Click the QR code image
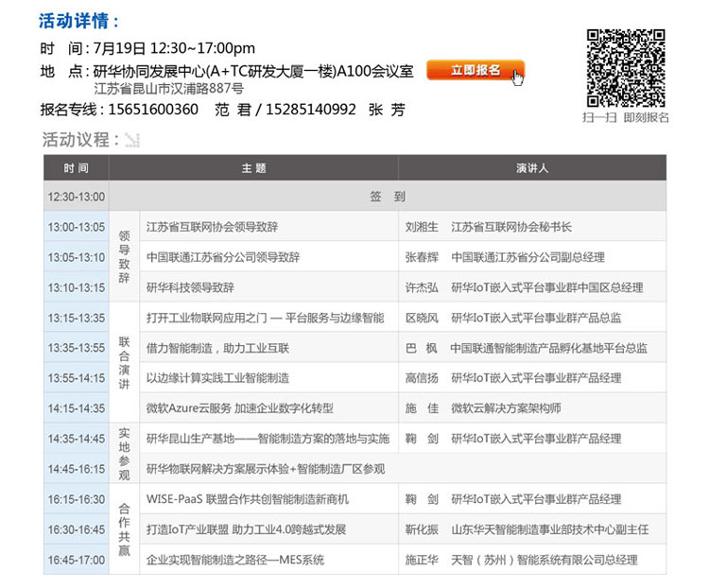Viewport: 709px width, 588px height. point(626,67)
